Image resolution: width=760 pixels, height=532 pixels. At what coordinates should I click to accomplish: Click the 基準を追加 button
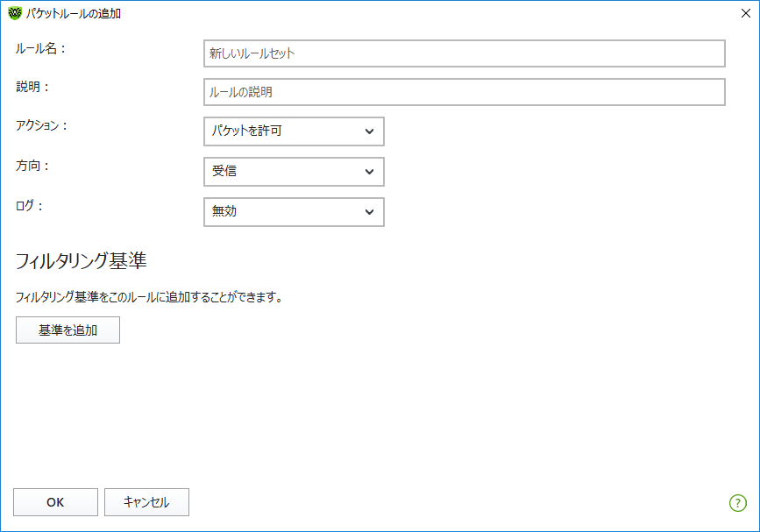pos(67,330)
